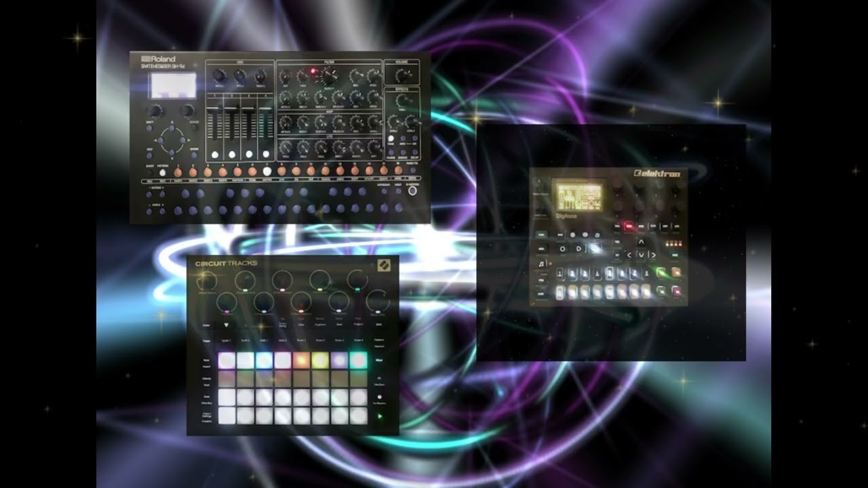Click the large cutoff knob in Roland Filter section
The width and height of the screenshot is (868, 488).
(330, 75)
